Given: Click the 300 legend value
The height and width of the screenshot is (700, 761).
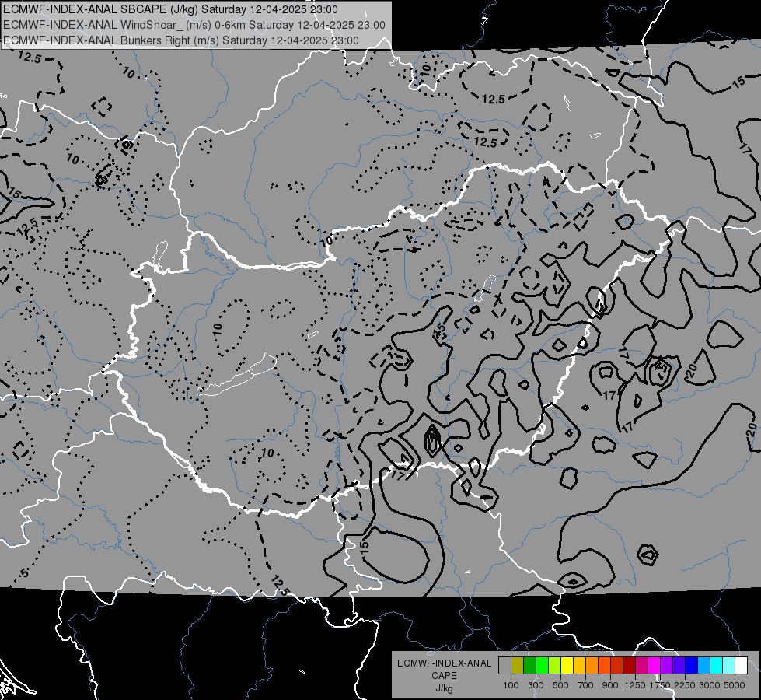Looking at the screenshot, I should coord(536,685).
